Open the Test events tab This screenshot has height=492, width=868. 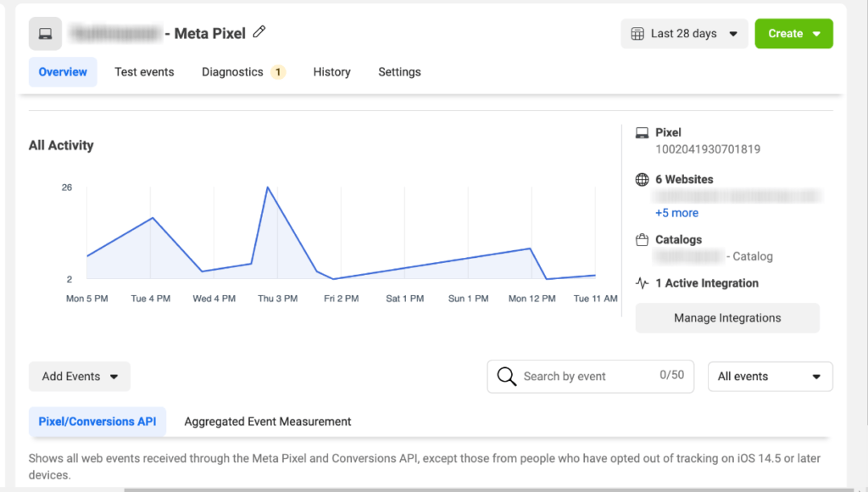(x=144, y=72)
